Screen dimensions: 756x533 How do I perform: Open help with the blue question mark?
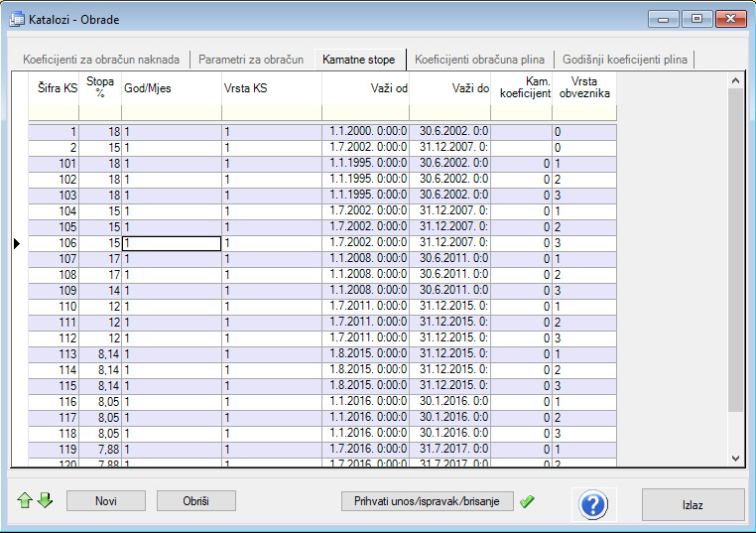[593, 505]
